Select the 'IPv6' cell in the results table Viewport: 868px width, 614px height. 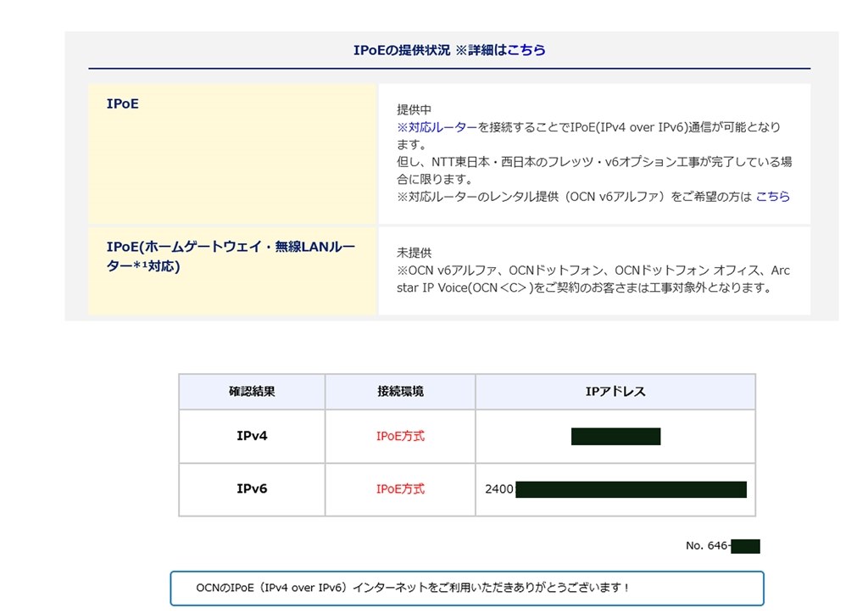(x=252, y=488)
